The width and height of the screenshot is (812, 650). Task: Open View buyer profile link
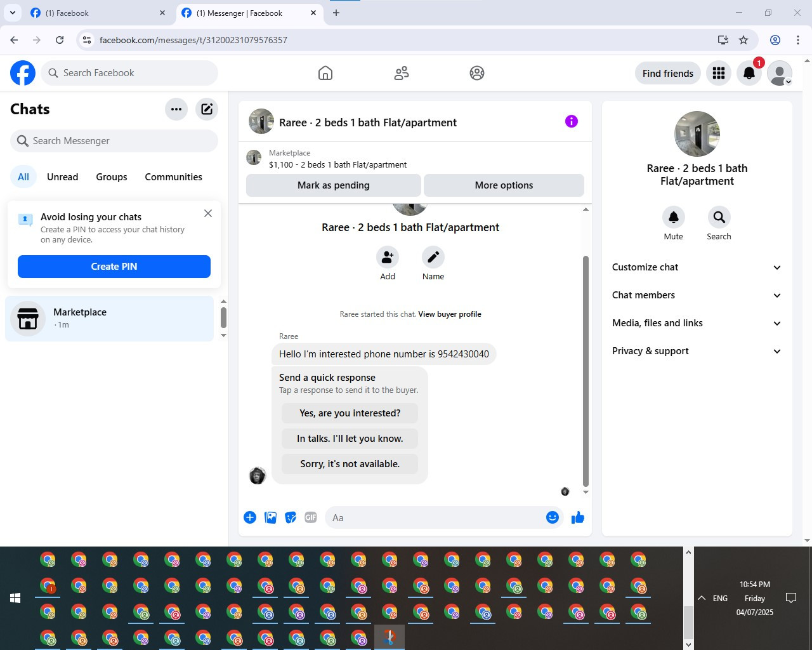(x=450, y=314)
